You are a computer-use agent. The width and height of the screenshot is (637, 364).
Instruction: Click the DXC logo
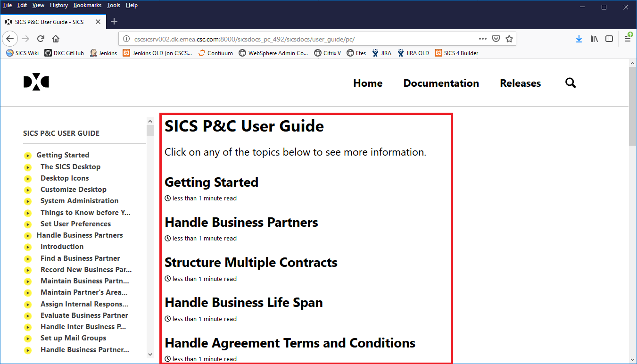pos(36,82)
